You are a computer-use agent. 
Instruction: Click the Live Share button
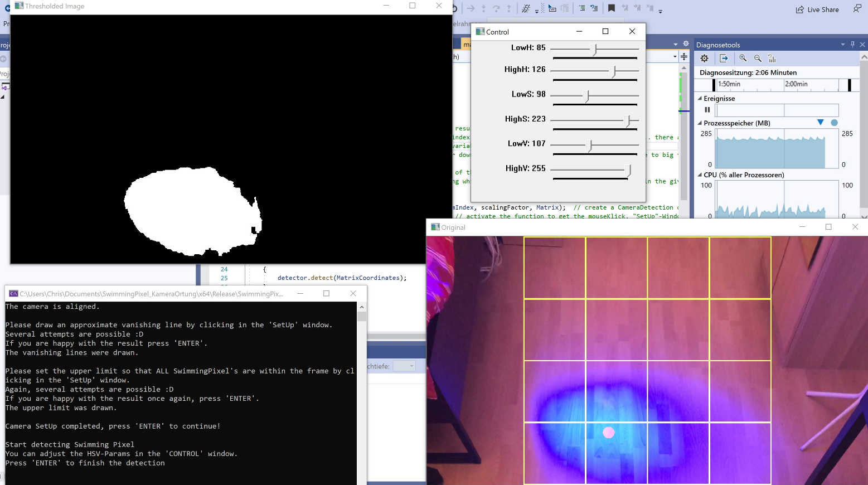click(x=817, y=9)
